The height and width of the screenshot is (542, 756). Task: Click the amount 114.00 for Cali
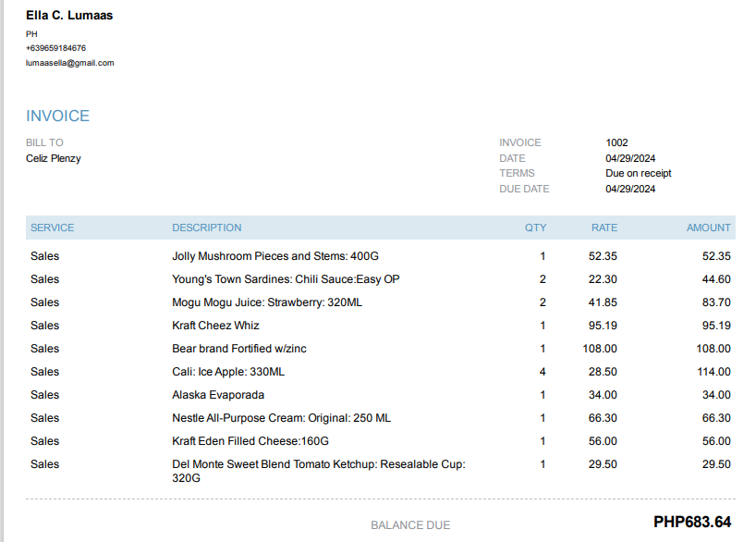[713, 372]
